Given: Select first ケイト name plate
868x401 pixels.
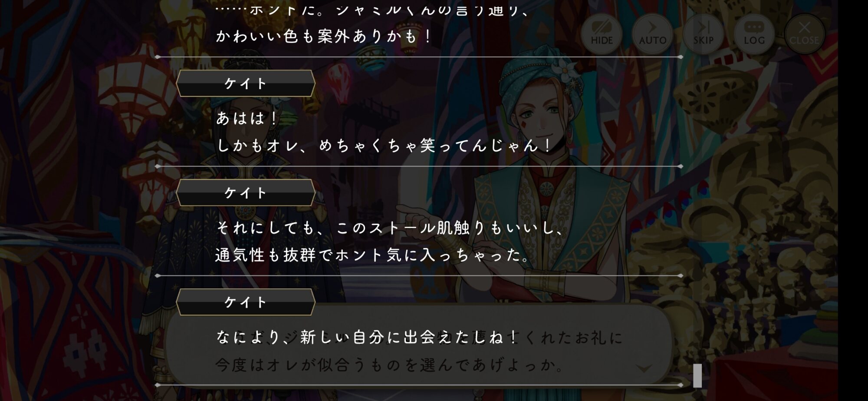Looking at the screenshot, I should click(246, 83).
